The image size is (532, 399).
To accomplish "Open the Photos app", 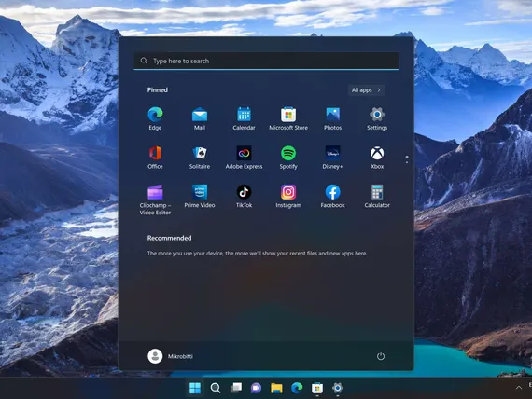I will 332,118.
